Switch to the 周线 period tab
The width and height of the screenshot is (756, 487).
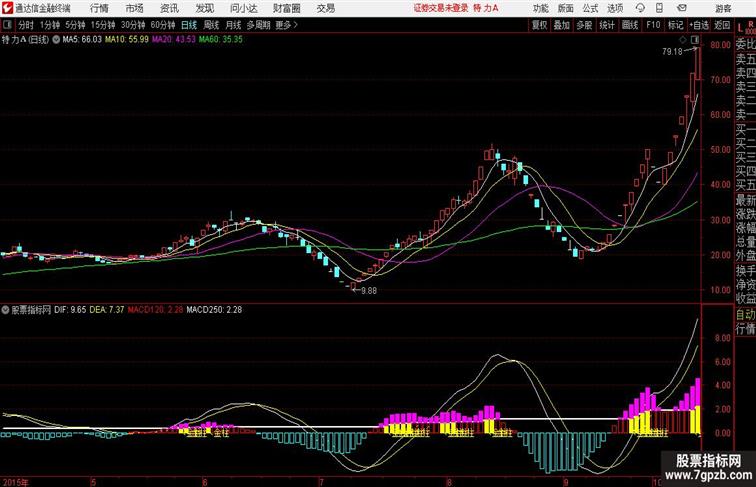pyautogui.click(x=211, y=25)
